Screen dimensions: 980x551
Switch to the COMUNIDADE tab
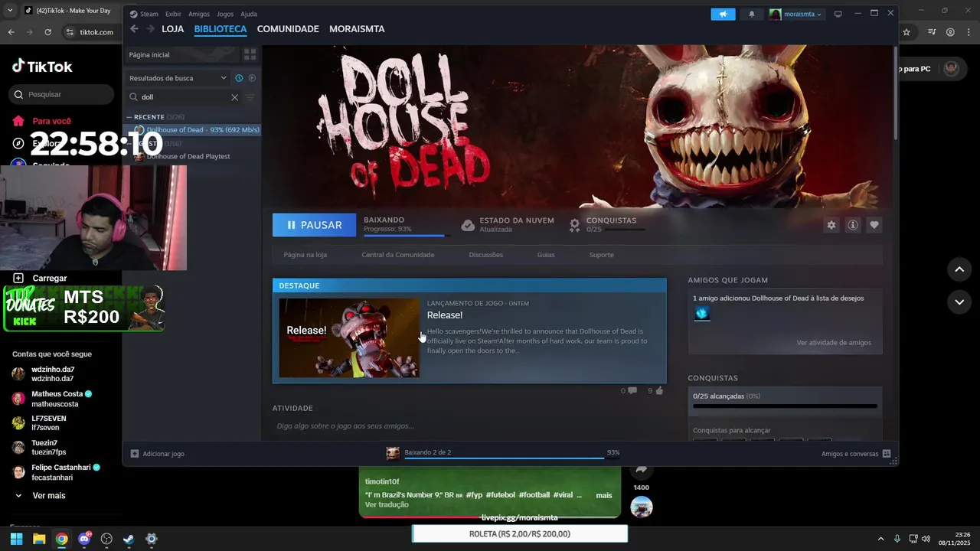288,29
